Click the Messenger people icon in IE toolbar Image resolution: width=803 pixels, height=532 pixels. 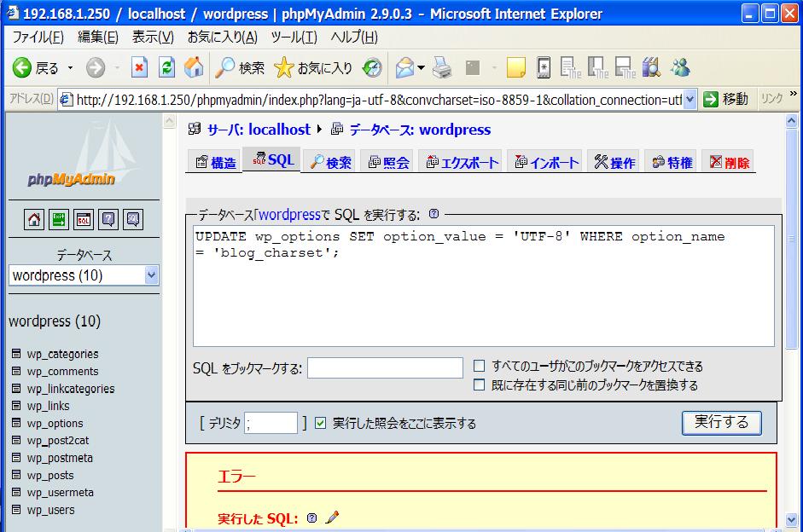point(681,67)
